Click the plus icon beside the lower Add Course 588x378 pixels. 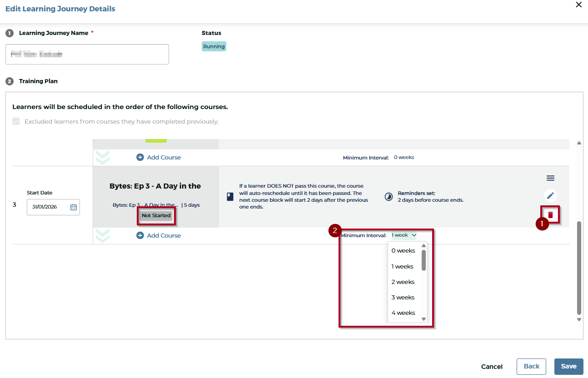[x=140, y=235]
